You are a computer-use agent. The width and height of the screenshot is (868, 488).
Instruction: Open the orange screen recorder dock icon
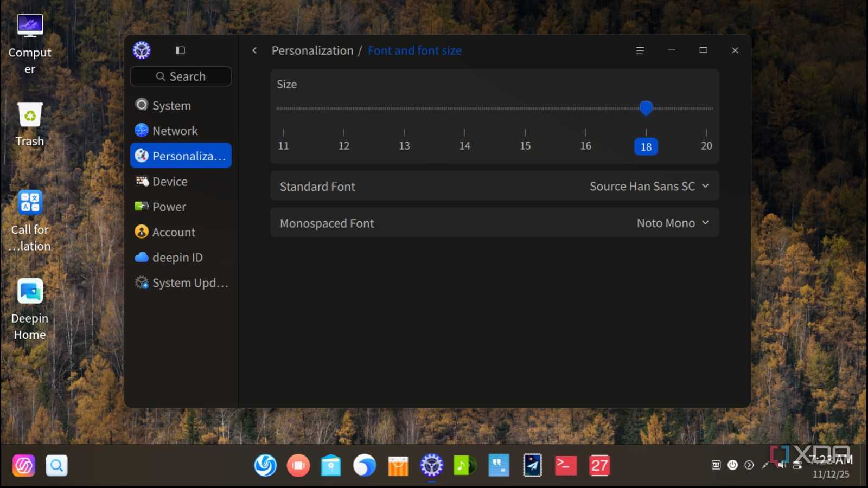click(x=298, y=465)
